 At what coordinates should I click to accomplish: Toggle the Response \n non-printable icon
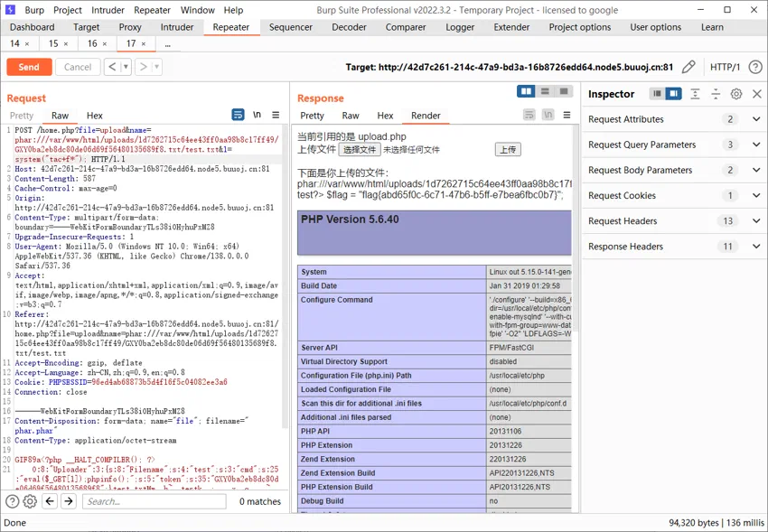[x=548, y=115]
